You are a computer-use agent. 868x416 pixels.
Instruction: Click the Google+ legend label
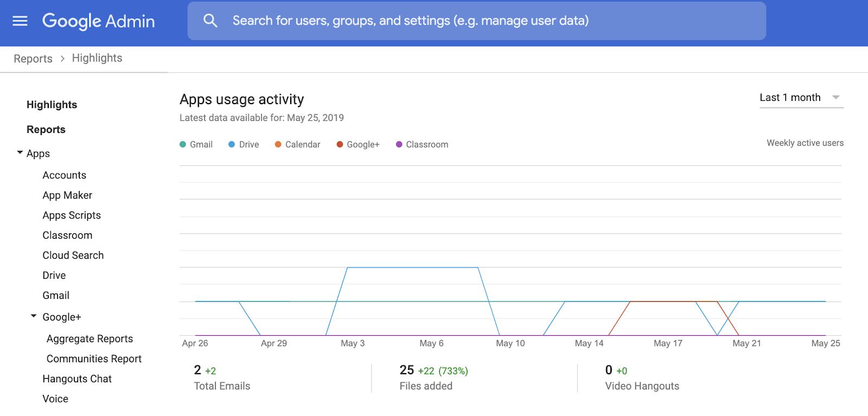point(363,145)
